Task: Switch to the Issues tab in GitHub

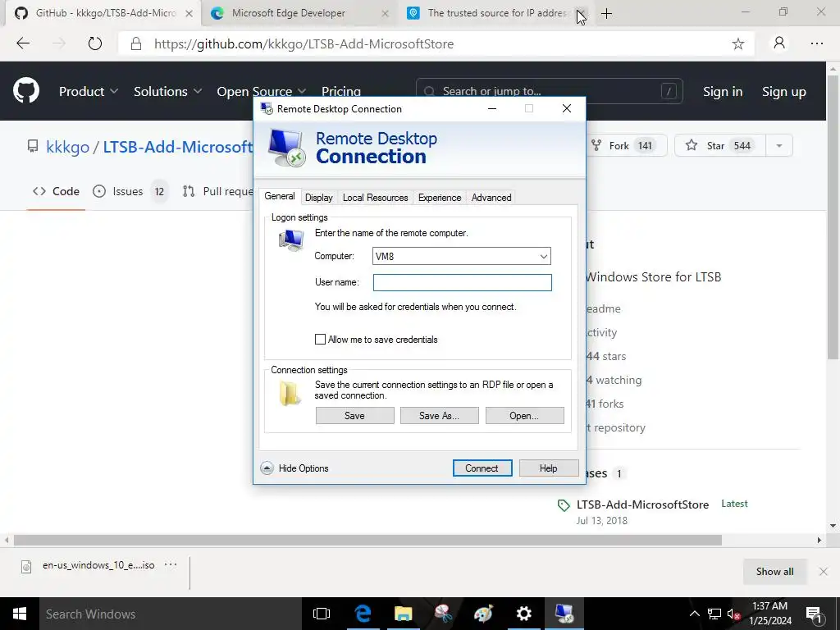Action: pyautogui.click(x=129, y=191)
